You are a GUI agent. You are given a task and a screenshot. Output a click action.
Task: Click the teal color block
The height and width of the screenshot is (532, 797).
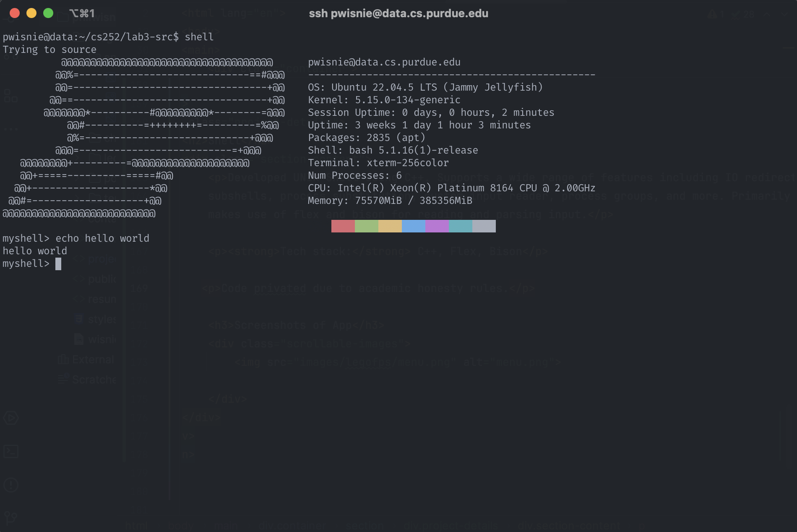pos(461,226)
